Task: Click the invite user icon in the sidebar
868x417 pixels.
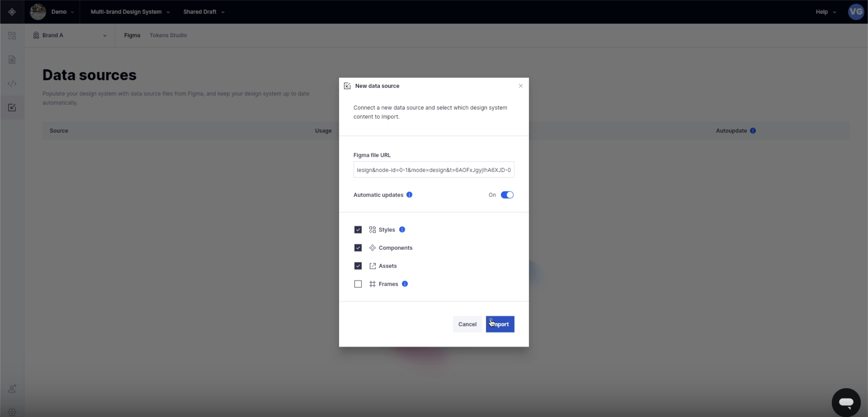Action: 12,388
